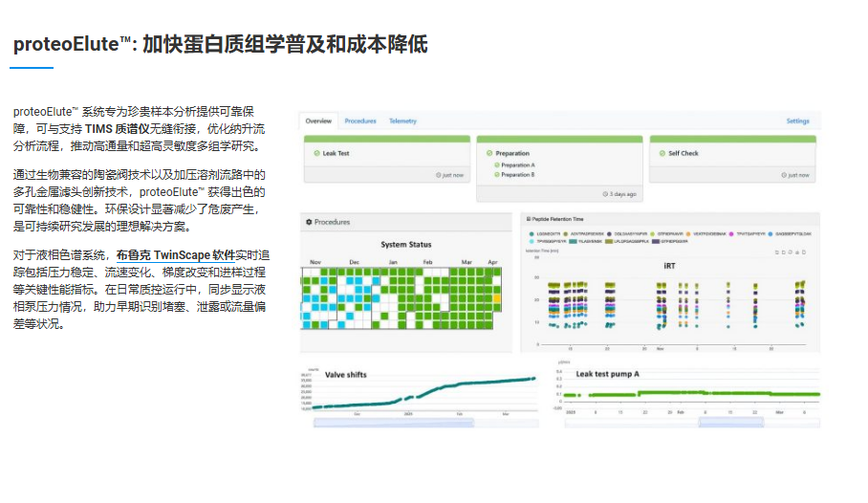
Task: Click the Leak test pump A range slider handle
Action: pyautogui.click(x=731, y=423)
